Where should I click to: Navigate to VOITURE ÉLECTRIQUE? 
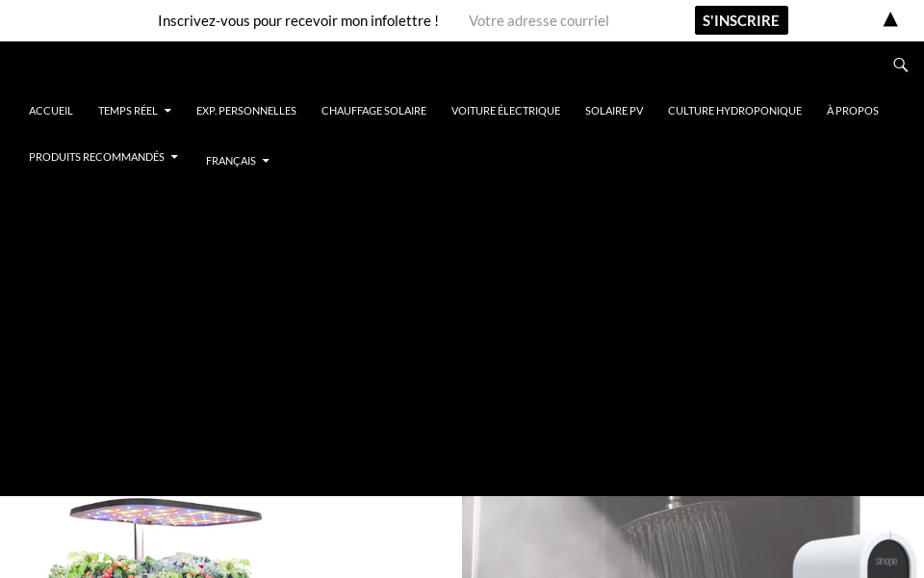505,111
